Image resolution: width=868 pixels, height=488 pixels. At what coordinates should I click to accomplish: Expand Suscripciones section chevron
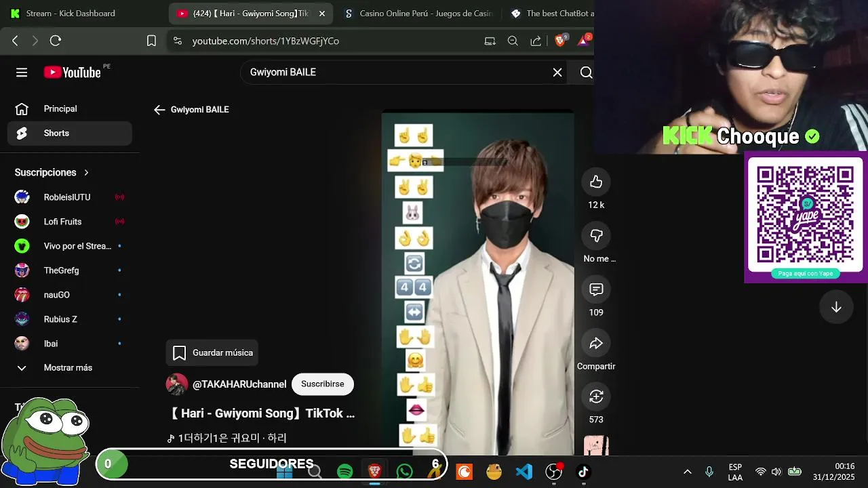(x=86, y=173)
